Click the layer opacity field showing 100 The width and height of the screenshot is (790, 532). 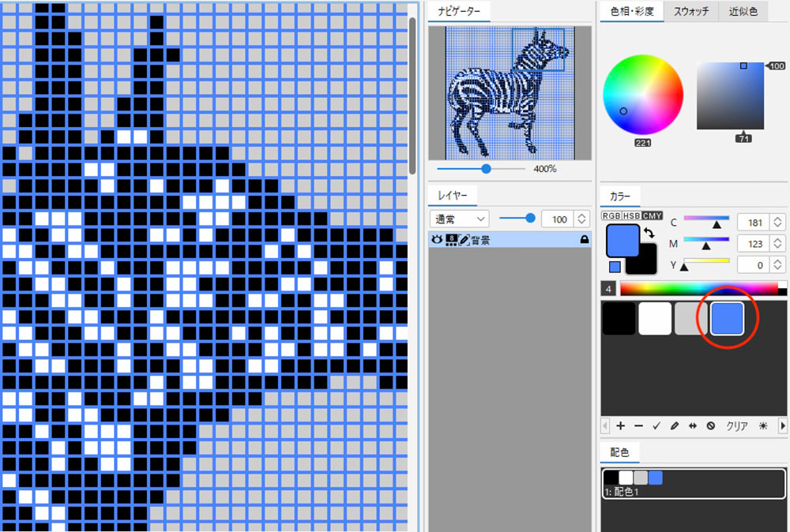pos(559,219)
